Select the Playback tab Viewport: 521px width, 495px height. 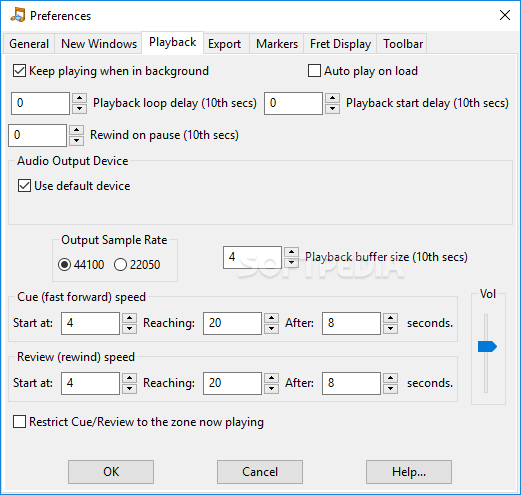172,42
